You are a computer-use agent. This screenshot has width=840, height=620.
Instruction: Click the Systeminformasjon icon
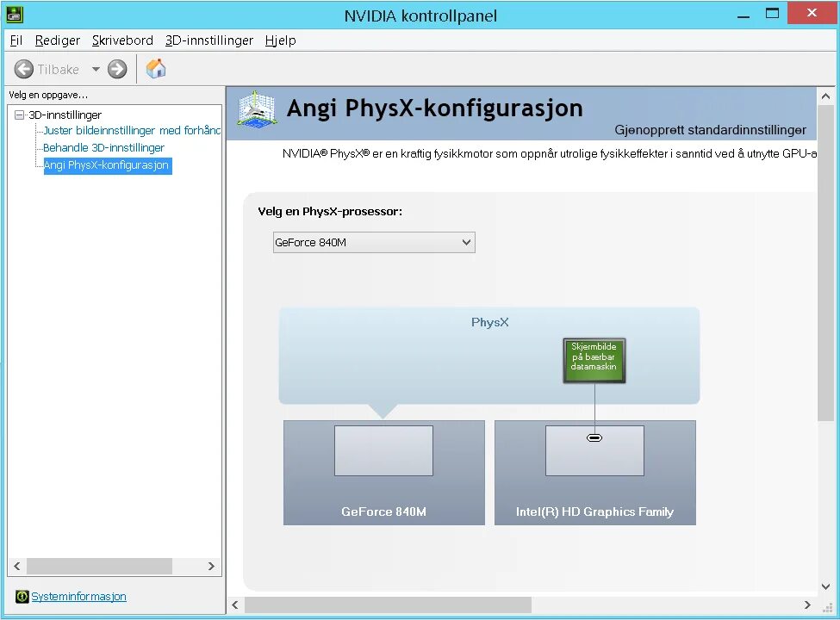click(x=22, y=597)
